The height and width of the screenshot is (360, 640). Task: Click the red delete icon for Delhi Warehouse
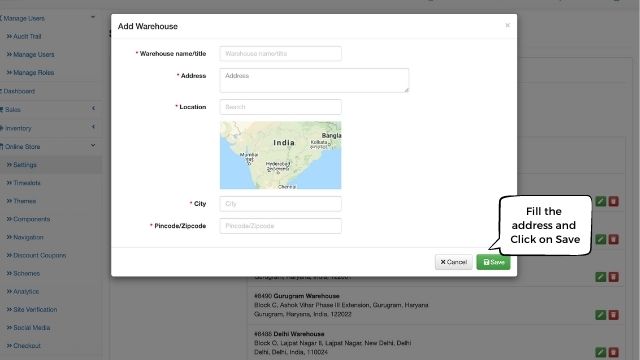(613, 352)
